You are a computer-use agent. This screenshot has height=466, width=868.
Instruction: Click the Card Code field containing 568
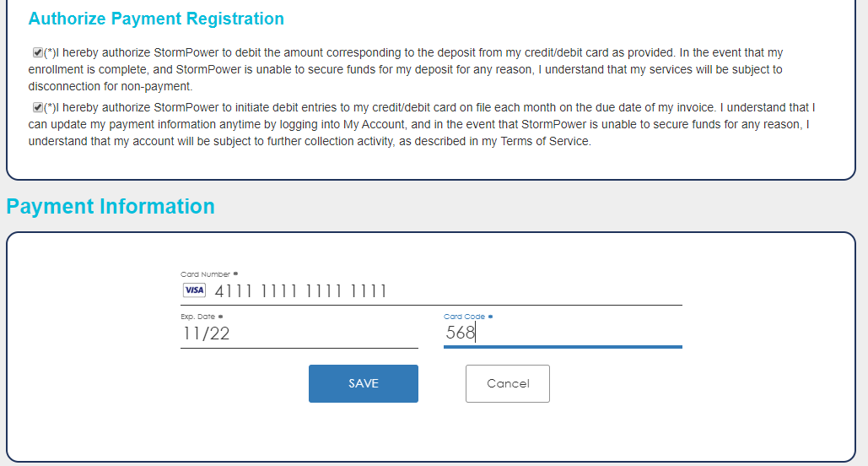[563, 333]
